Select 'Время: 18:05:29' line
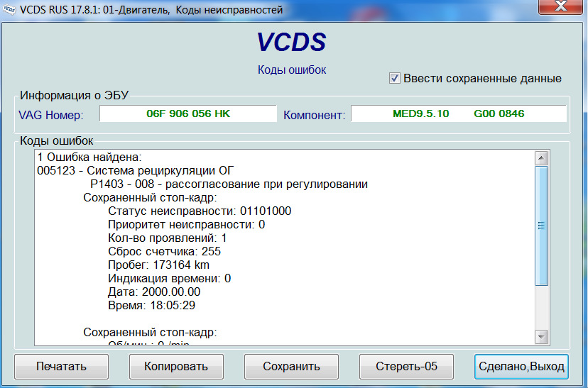 [151, 306]
